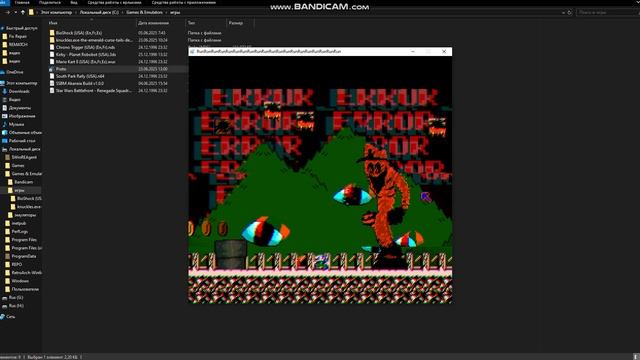640x360 pixels.
Task: Select the inetpub folder in the tree
Action: point(19,223)
